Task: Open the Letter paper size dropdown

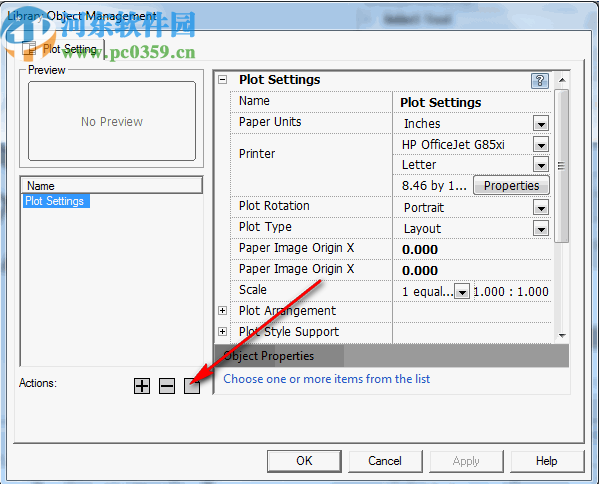Action: 541,165
